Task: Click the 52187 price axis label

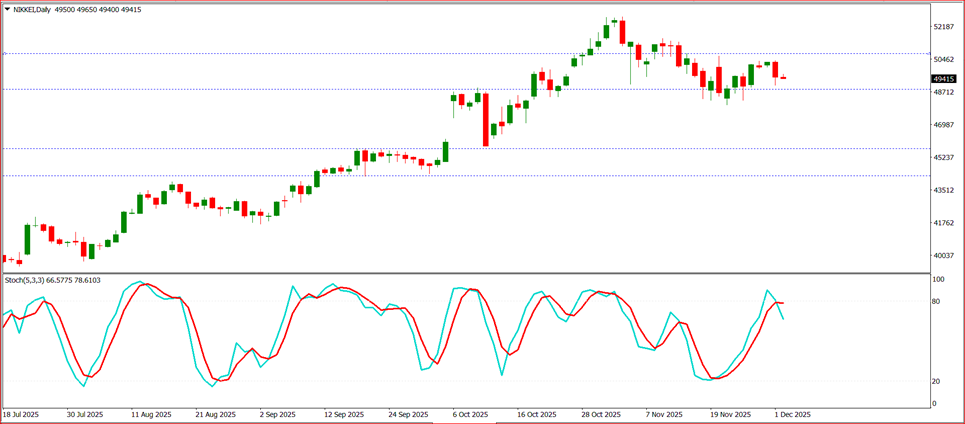Action: tap(943, 28)
